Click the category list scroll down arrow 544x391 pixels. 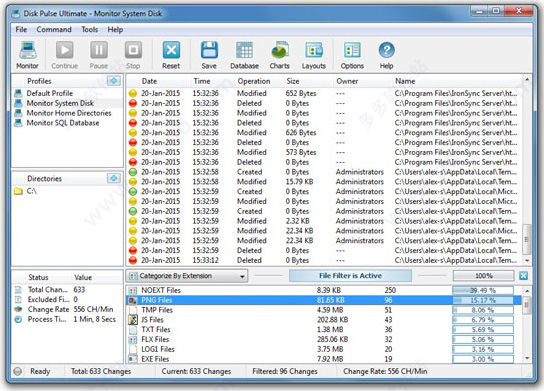pos(527,358)
